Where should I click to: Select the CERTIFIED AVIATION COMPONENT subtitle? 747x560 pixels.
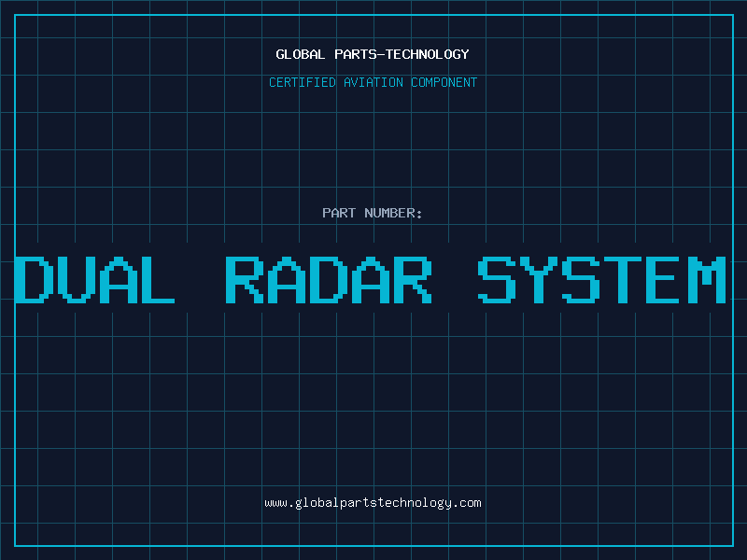pyautogui.click(x=373, y=82)
